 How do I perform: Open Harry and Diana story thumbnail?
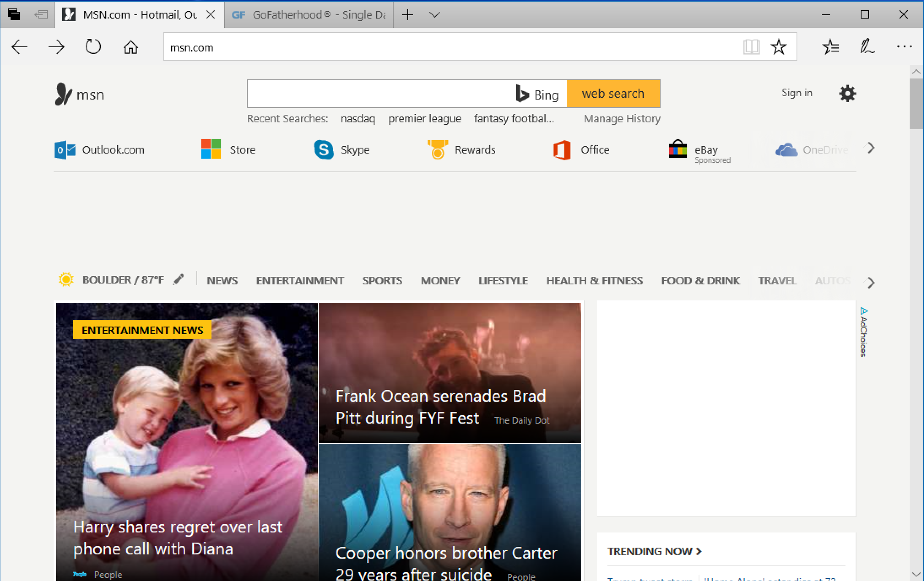coord(187,442)
